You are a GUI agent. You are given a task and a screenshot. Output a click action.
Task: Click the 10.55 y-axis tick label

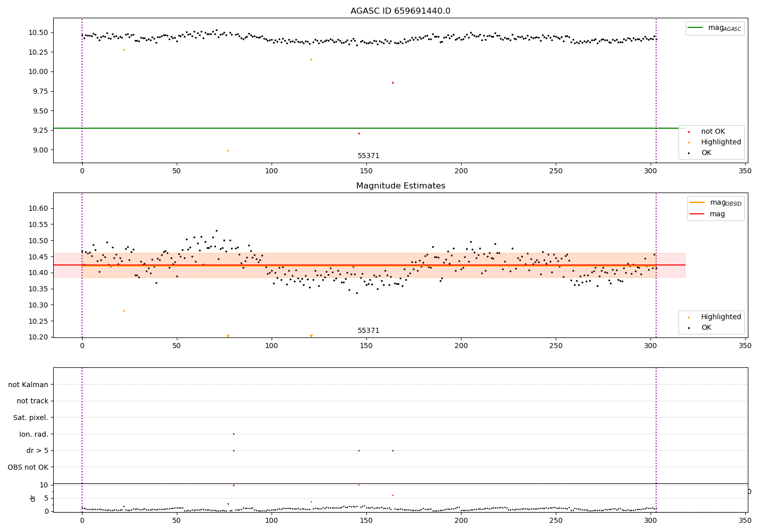38,224
